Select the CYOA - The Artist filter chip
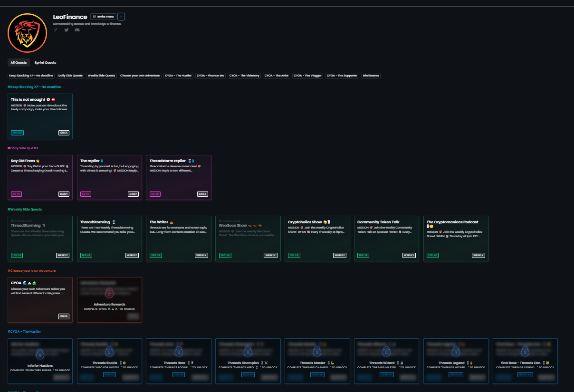Image resolution: width=574 pixels, height=392 pixels. (277, 76)
